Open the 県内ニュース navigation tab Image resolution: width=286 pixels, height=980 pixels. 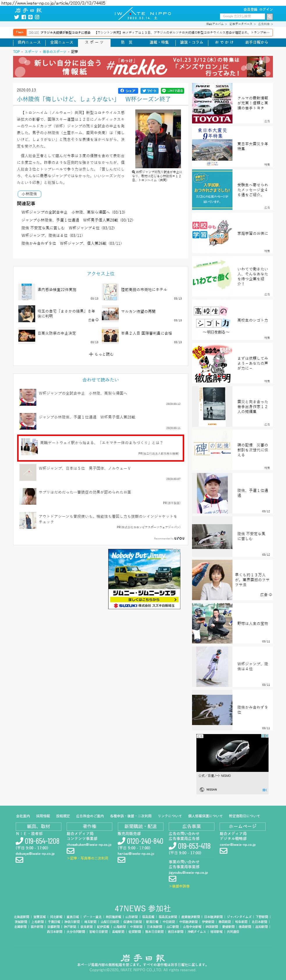pyautogui.click(x=29, y=42)
